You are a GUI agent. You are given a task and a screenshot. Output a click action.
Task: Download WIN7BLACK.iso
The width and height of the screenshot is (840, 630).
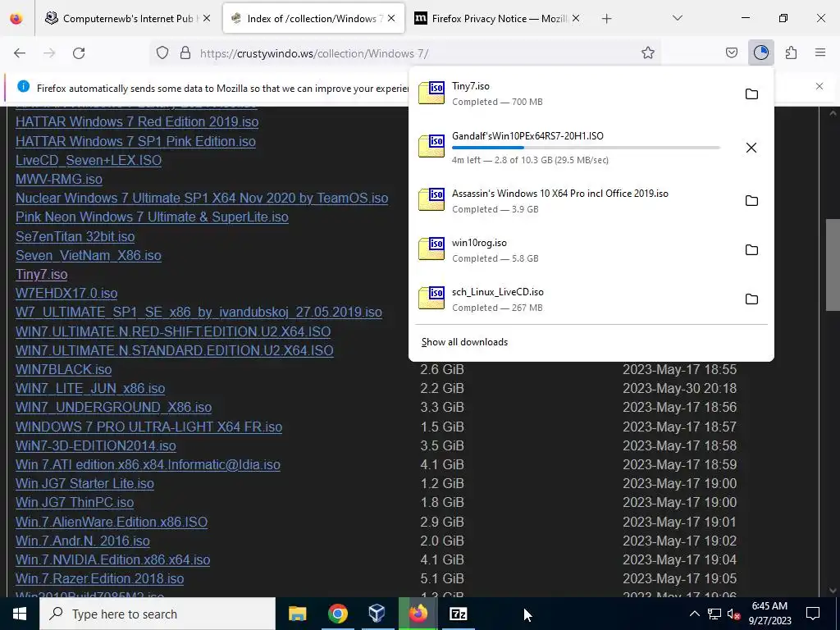(64, 370)
